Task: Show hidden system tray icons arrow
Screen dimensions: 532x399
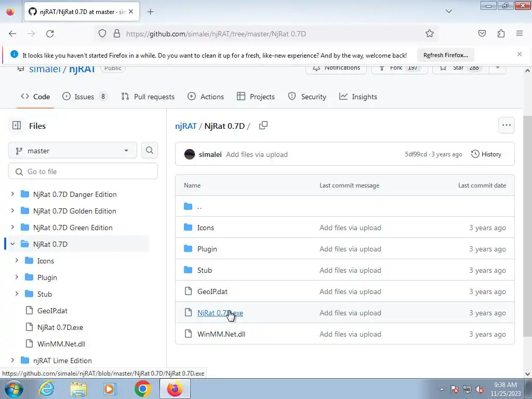Action: [442, 390]
